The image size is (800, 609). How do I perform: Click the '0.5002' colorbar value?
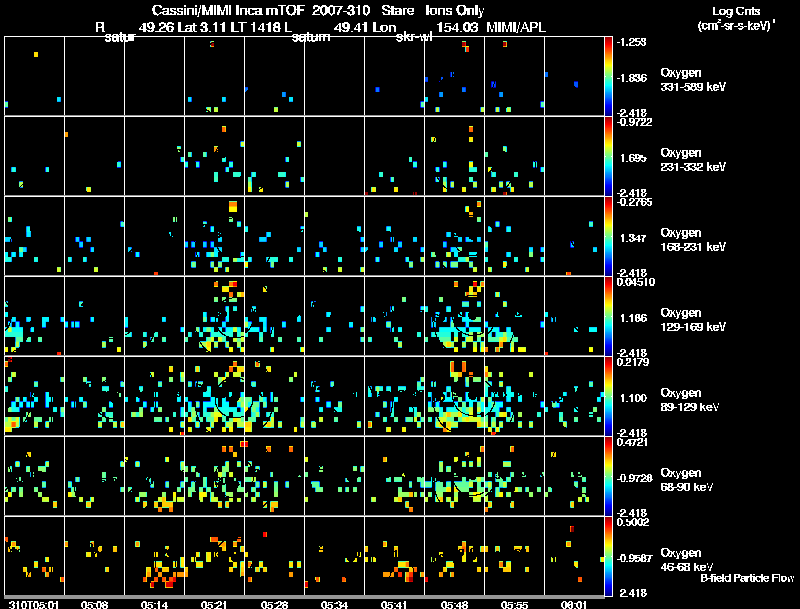[633, 522]
